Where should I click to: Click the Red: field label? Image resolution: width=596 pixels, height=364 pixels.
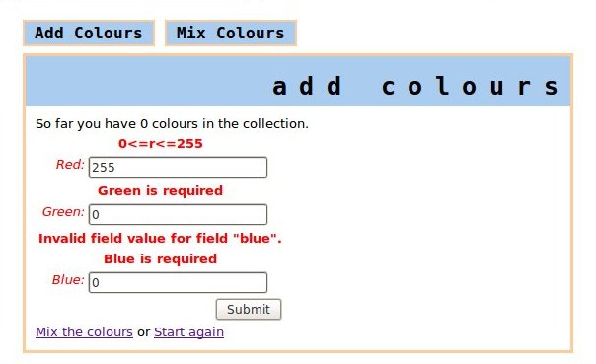click(x=70, y=165)
